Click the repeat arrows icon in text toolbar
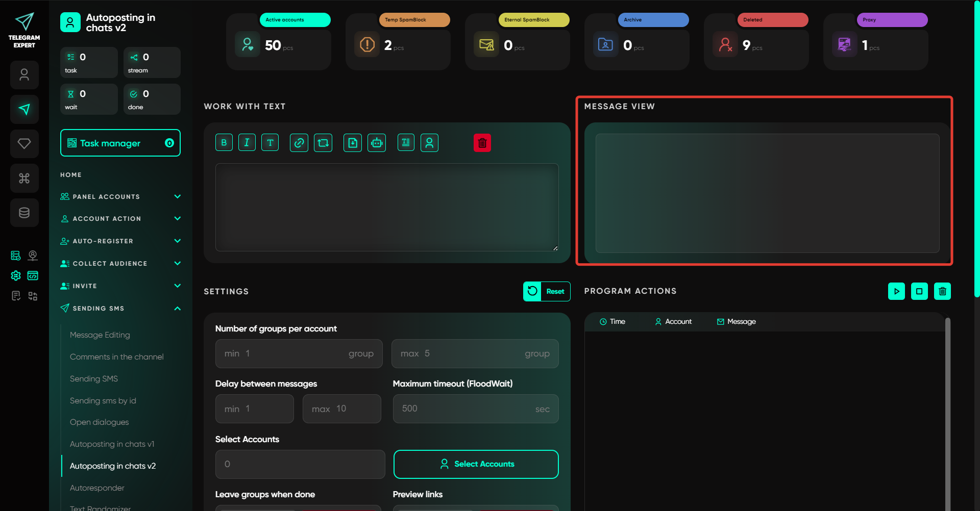The height and width of the screenshot is (511, 980). coord(323,143)
